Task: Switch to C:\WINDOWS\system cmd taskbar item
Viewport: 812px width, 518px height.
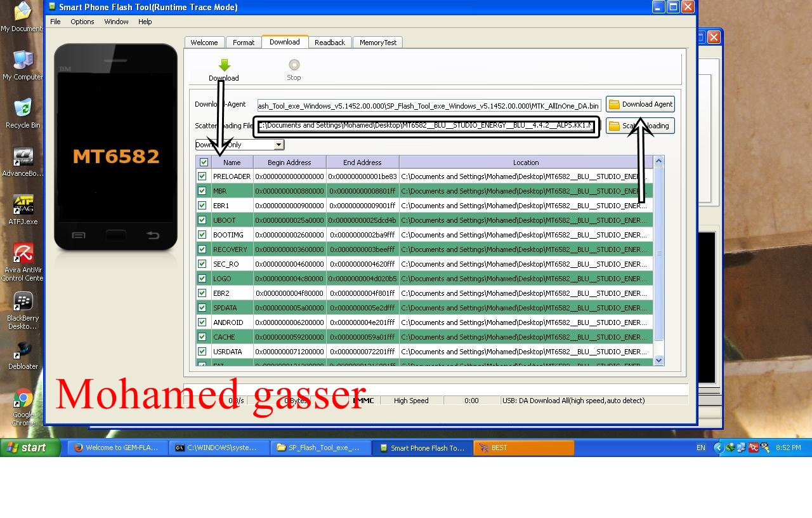Action: click(219, 448)
